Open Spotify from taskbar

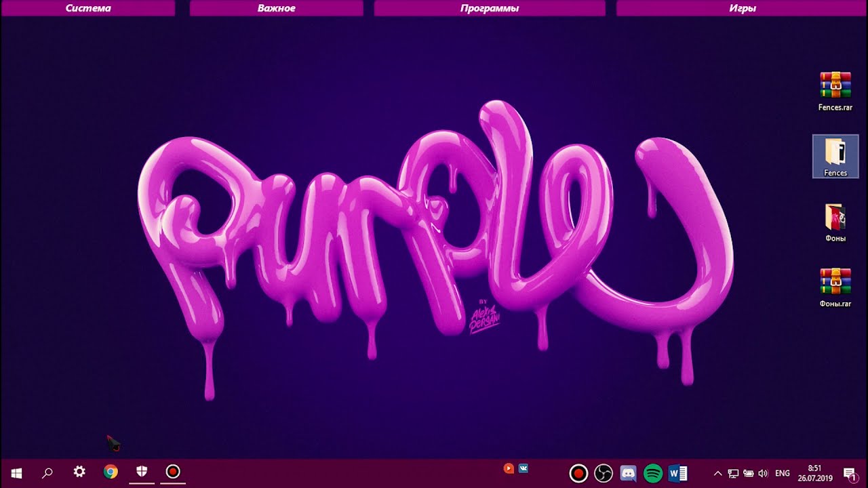653,473
